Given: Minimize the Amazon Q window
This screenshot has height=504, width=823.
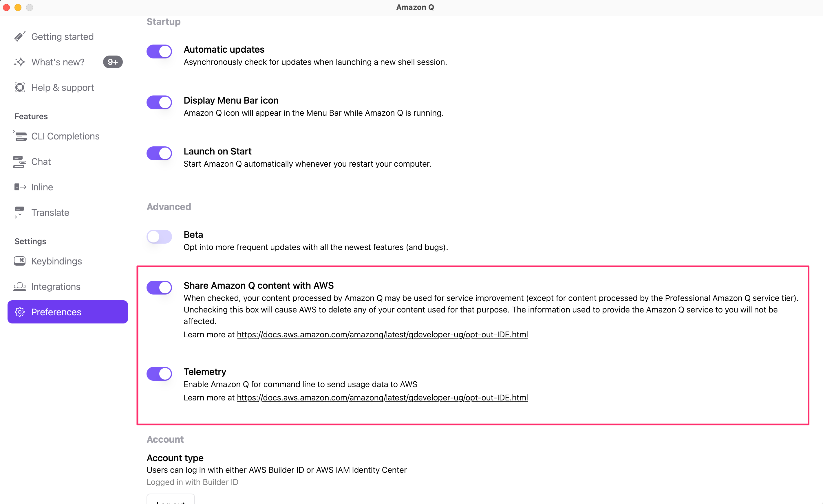Looking at the screenshot, I should coord(18,7).
